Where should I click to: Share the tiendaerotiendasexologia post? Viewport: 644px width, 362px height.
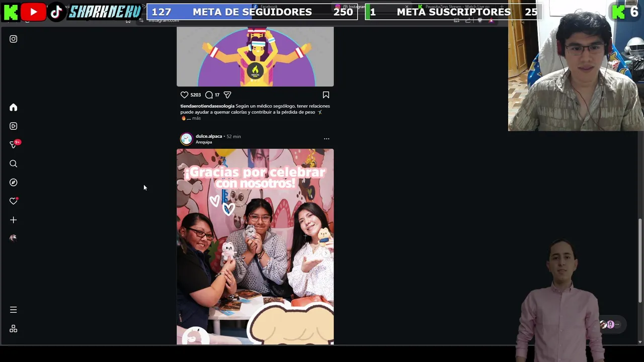[227, 95]
